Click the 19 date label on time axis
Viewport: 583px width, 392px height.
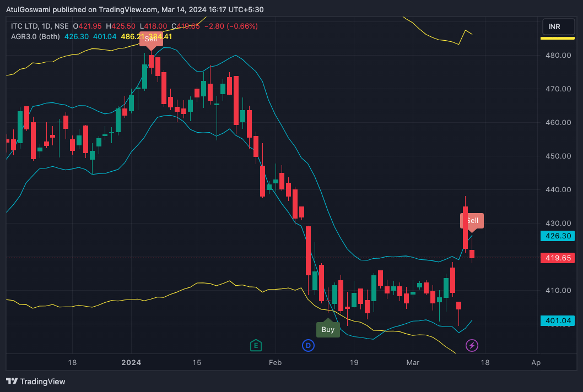pos(354,363)
